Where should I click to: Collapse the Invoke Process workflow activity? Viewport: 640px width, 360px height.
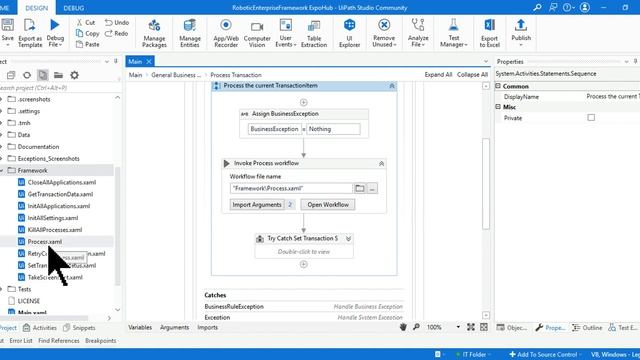click(381, 163)
